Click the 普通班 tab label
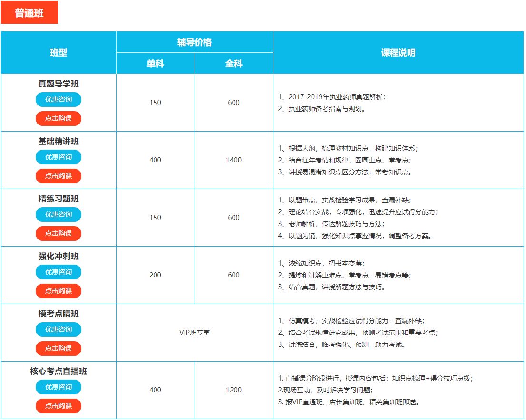 click(29, 13)
